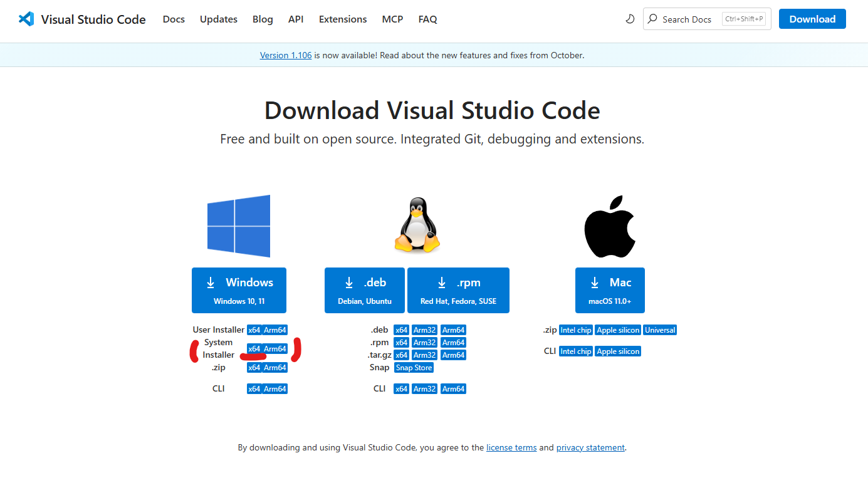Download Linux CLI Arm32 build
868x478 pixels.
424,389
